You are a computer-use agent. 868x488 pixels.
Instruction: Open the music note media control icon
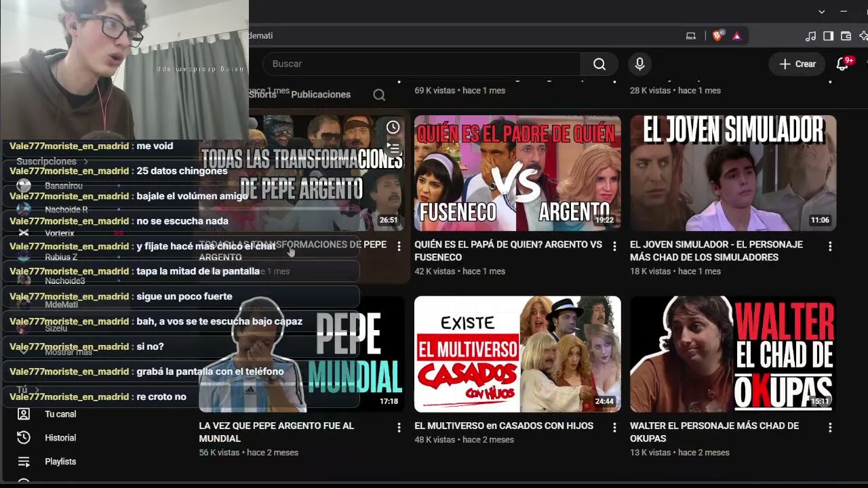(810, 36)
